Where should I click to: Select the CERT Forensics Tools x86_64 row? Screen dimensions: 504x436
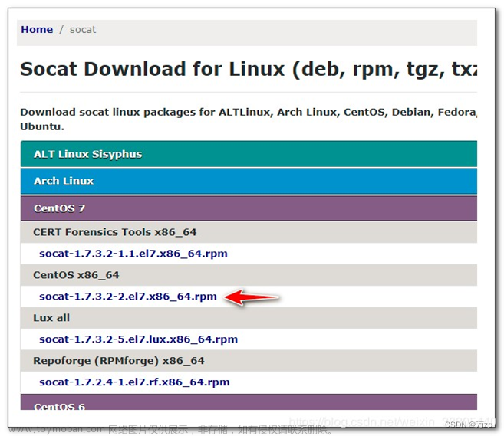point(249,232)
